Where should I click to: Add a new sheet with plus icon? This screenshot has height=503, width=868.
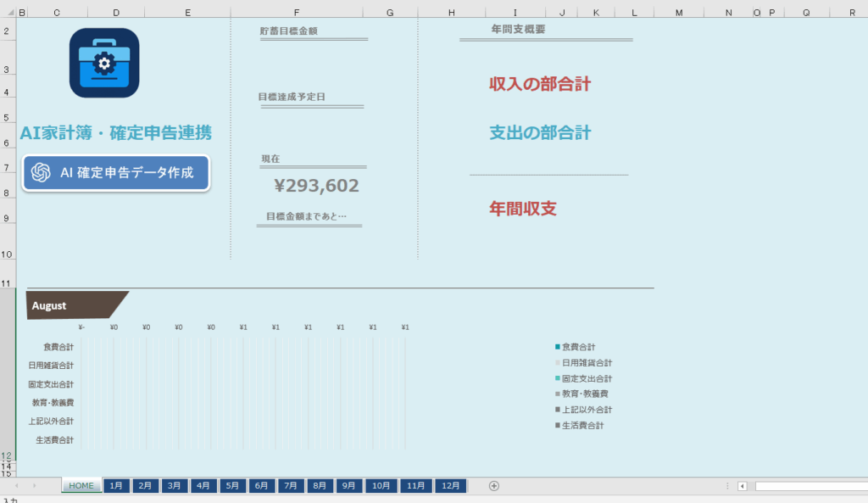tap(494, 486)
